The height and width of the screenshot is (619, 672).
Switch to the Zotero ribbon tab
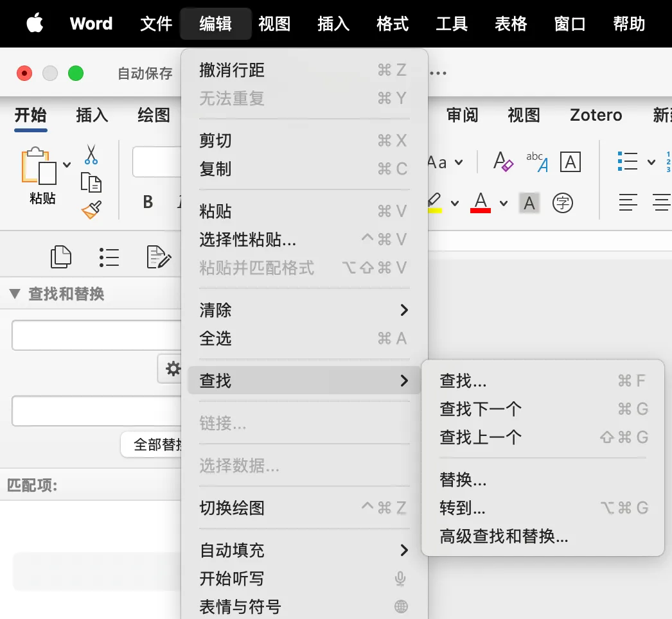[x=596, y=115]
